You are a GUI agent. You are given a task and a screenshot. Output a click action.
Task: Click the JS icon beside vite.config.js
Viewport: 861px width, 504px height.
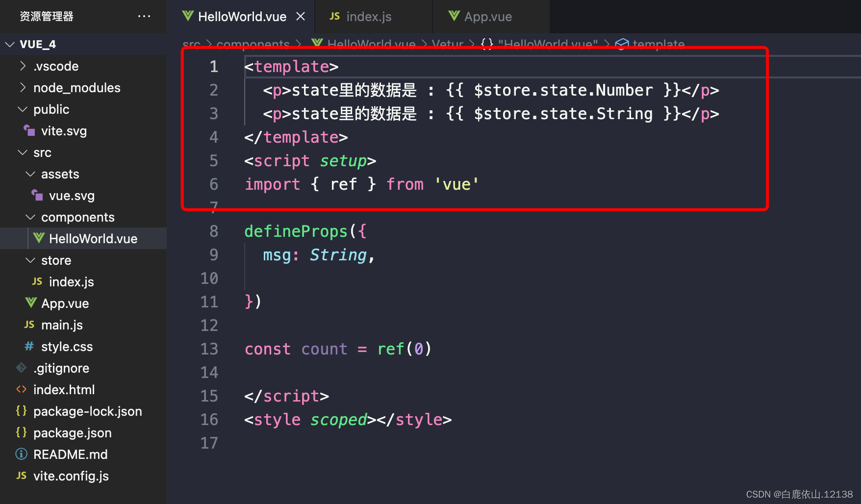[x=21, y=476]
